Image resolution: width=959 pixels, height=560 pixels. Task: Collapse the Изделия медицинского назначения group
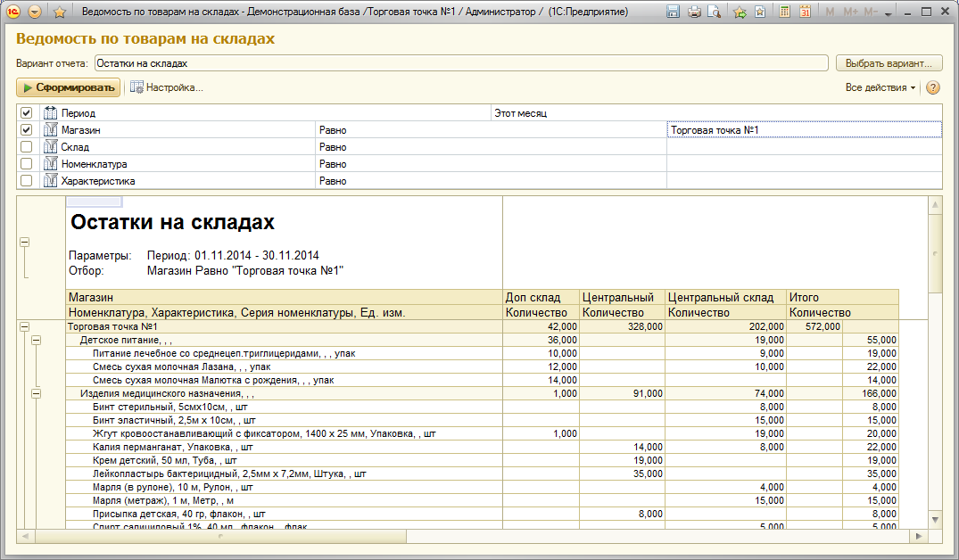point(37,393)
